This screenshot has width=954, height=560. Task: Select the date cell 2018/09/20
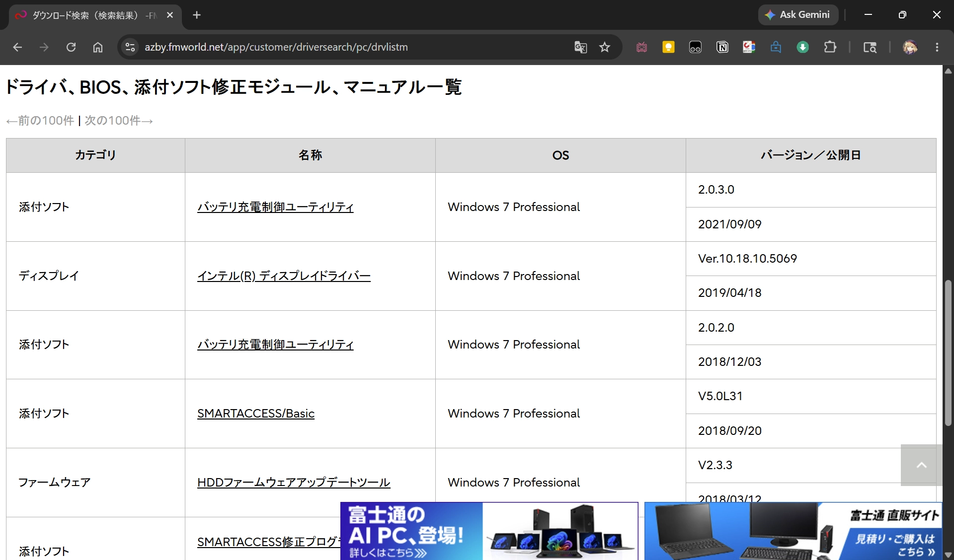(x=811, y=431)
